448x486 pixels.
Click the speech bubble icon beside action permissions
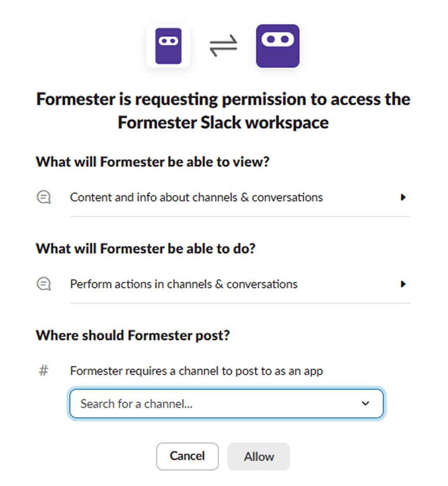pyautogui.click(x=43, y=284)
